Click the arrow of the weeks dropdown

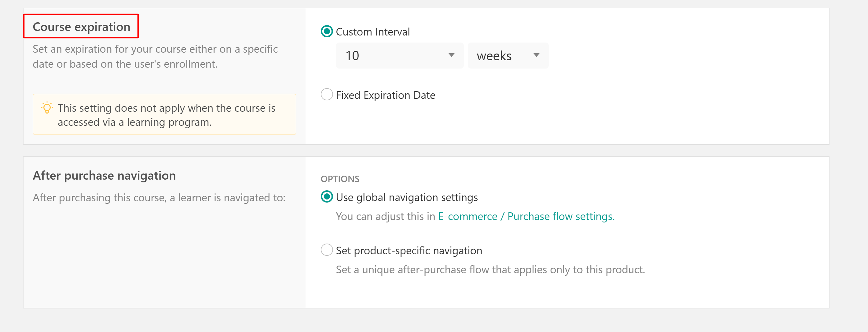point(536,55)
